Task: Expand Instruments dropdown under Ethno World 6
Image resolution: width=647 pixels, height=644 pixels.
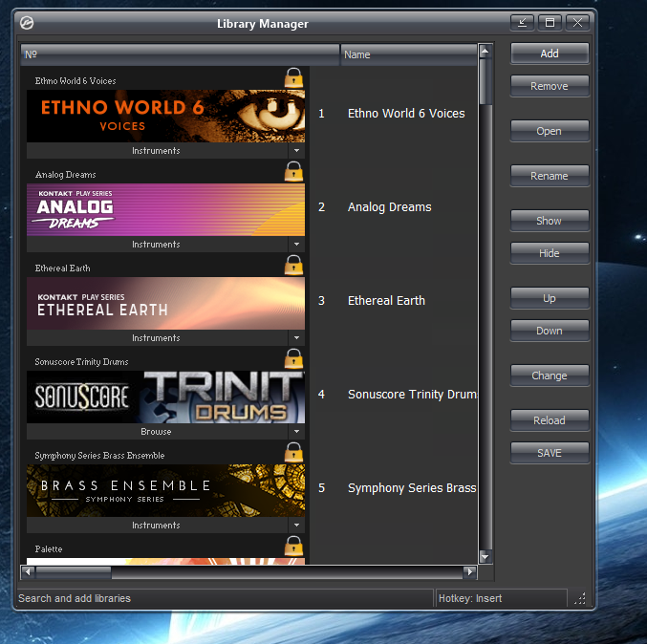Action: coord(296,151)
